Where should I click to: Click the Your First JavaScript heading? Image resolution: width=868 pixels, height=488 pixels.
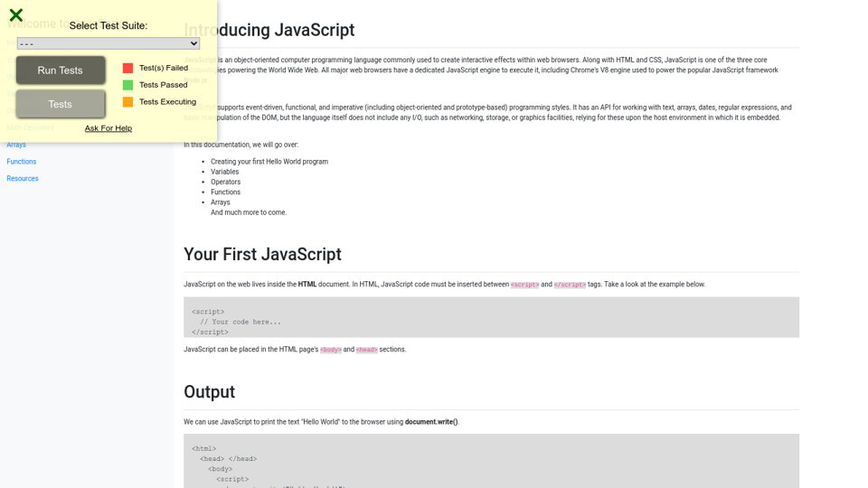[x=262, y=254]
